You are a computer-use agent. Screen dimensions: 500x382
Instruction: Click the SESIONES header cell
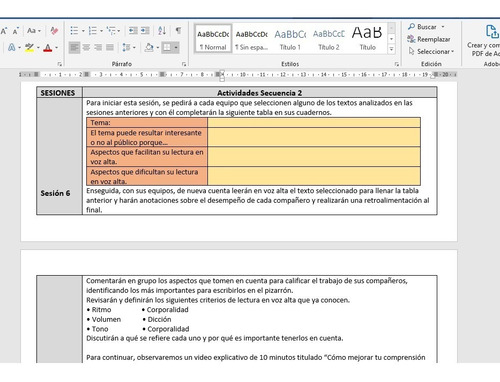(59, 93)
